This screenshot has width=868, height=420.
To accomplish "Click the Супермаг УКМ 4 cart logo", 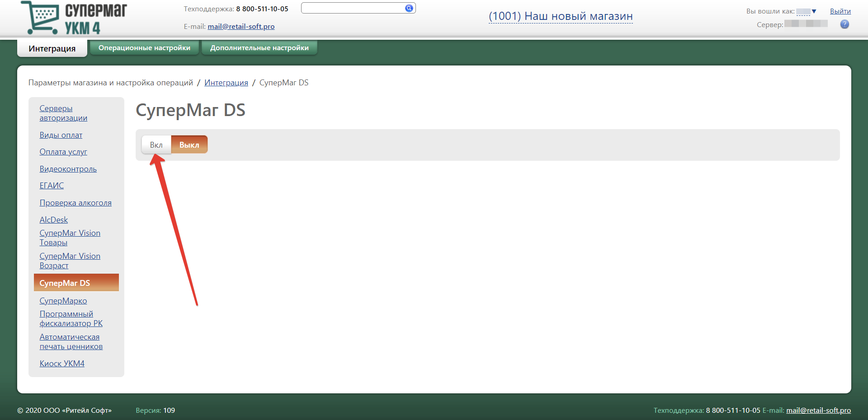I will pos(74,18).
